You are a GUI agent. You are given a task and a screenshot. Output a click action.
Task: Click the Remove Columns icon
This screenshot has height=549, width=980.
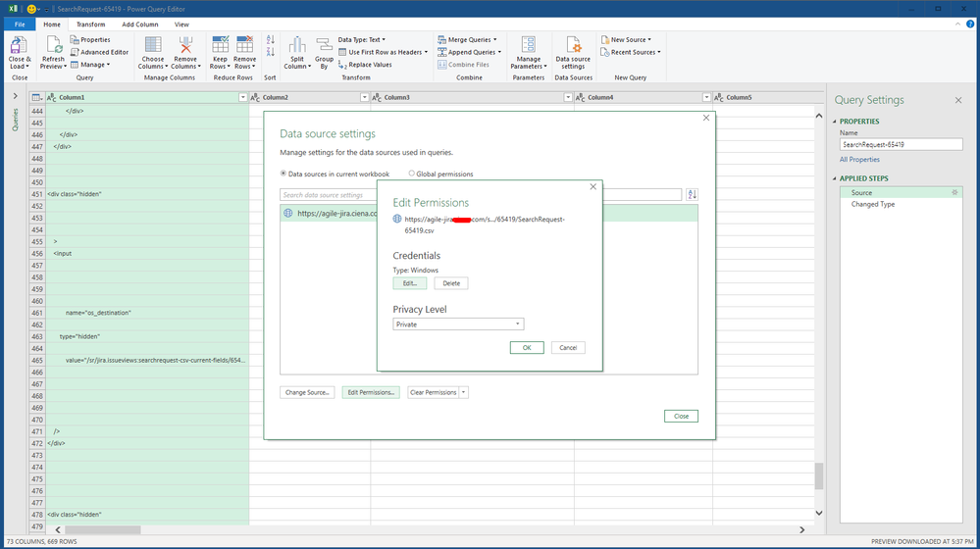click(185, 53)
